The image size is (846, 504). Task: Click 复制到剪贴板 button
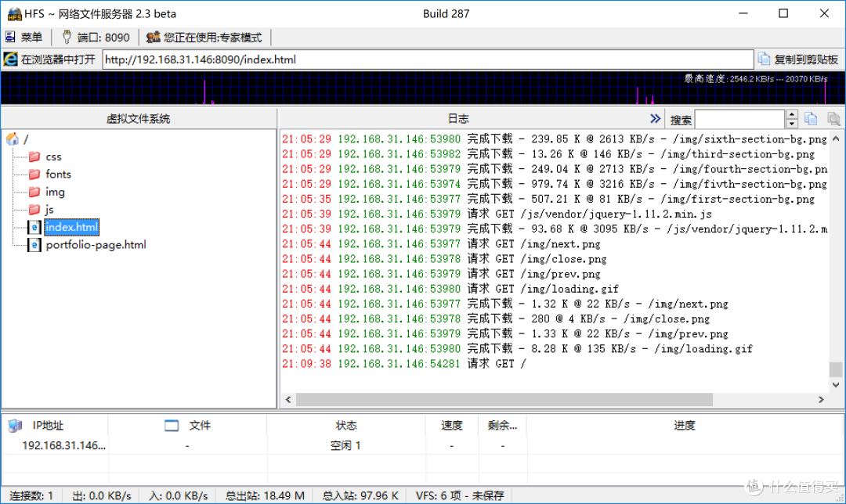pos(798,59)
